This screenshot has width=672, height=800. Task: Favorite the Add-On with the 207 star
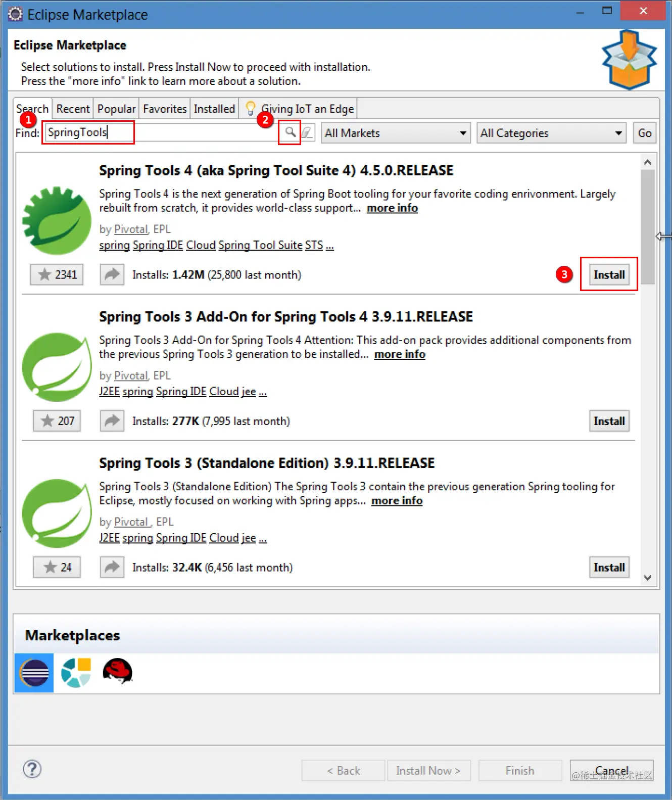(x=57, y=420)
